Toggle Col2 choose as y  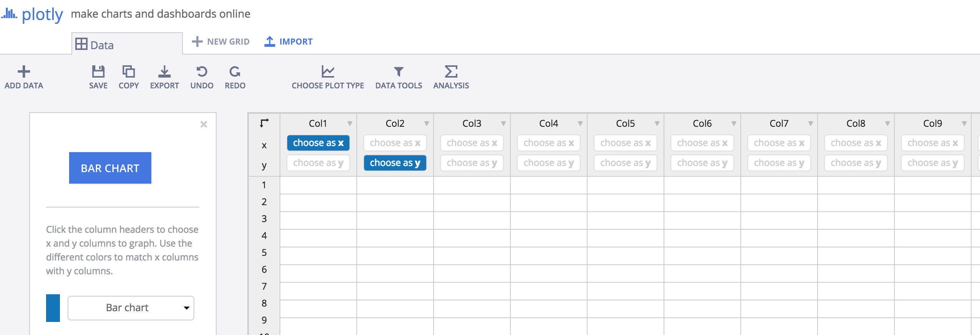point(395,163)
